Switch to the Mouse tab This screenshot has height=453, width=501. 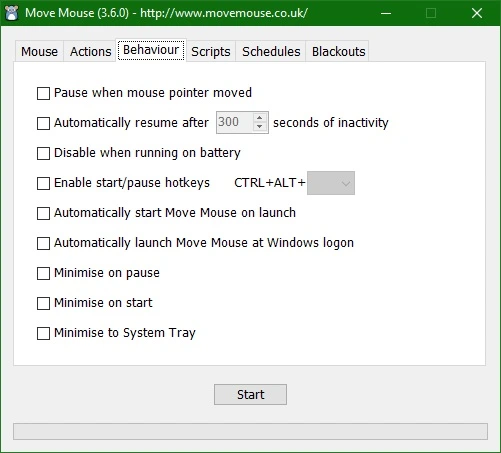pos(39,52)
